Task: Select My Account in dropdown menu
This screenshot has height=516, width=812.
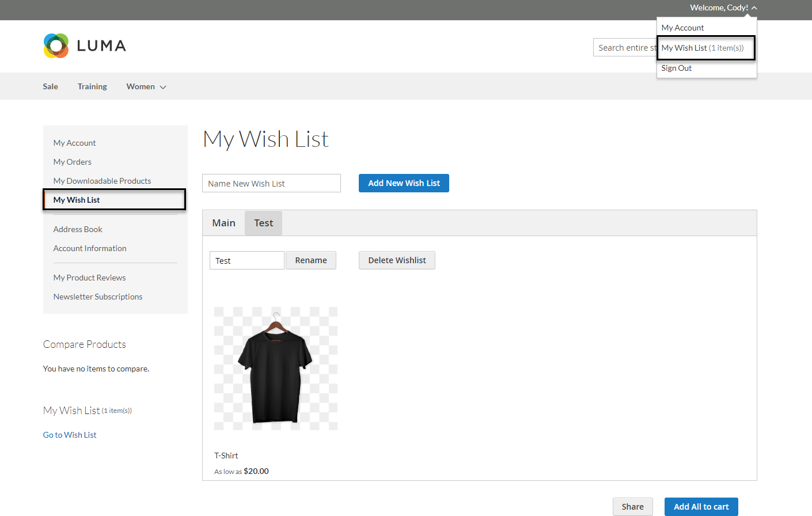Action: click(682, 28)
